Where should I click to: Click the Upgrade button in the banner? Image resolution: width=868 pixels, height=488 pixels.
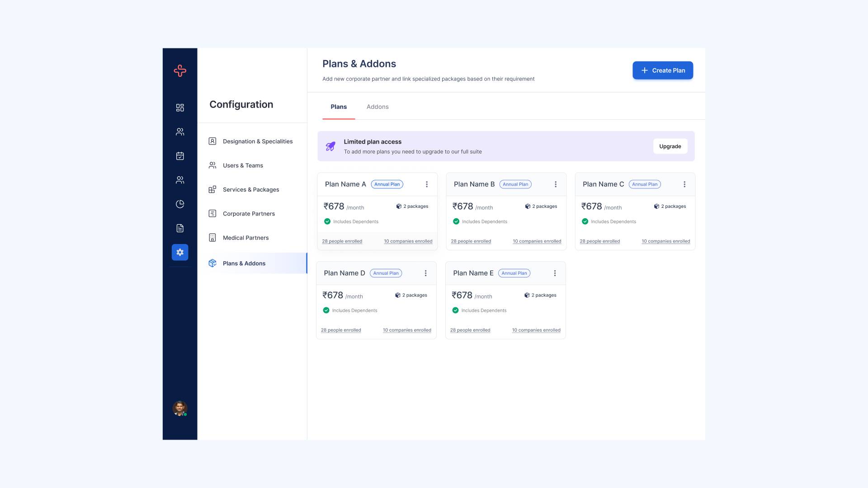[670, 146]
